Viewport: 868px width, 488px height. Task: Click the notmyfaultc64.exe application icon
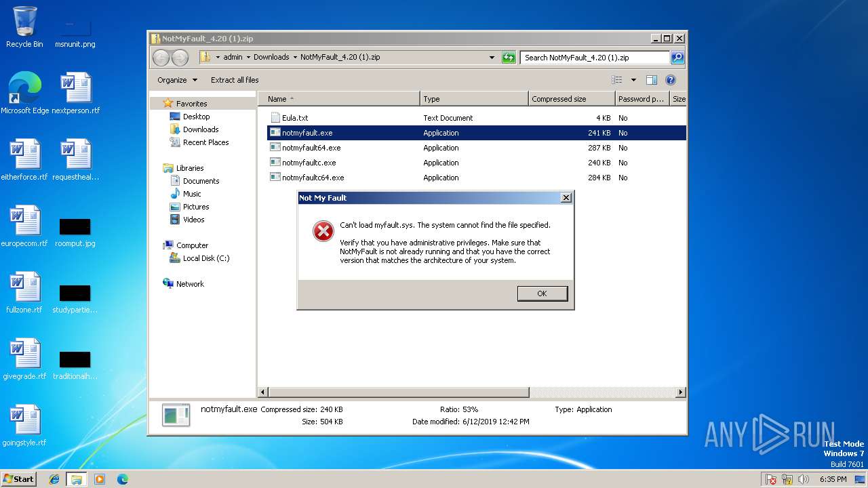tap(275, 178)
